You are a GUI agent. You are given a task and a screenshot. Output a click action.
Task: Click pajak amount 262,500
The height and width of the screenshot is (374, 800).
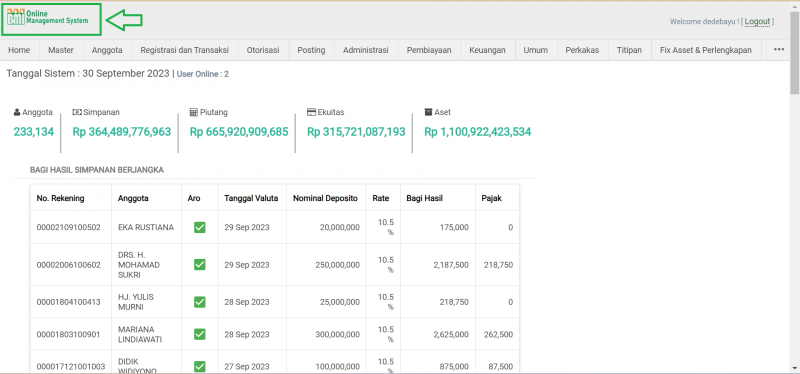pos(499,334)
